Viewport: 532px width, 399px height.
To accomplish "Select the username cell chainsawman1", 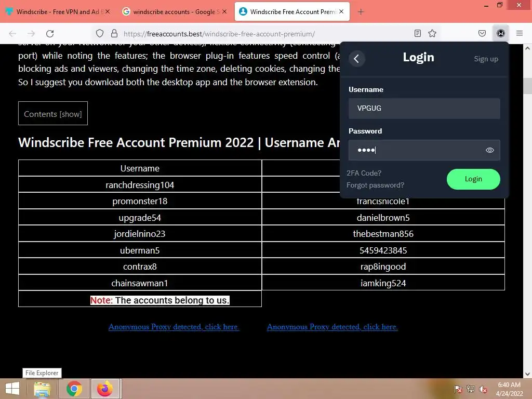I will [140, 283].
